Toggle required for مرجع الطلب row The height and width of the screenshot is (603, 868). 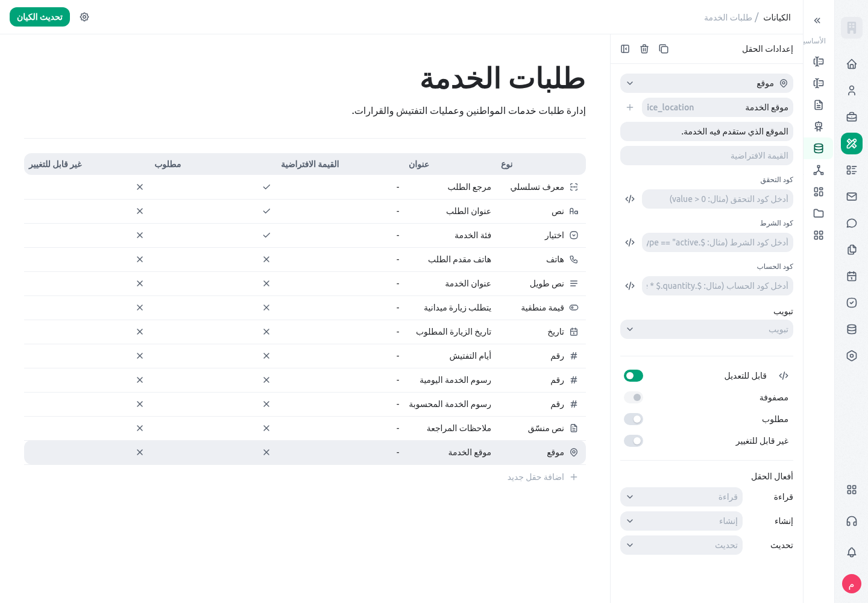pos(266,187)
